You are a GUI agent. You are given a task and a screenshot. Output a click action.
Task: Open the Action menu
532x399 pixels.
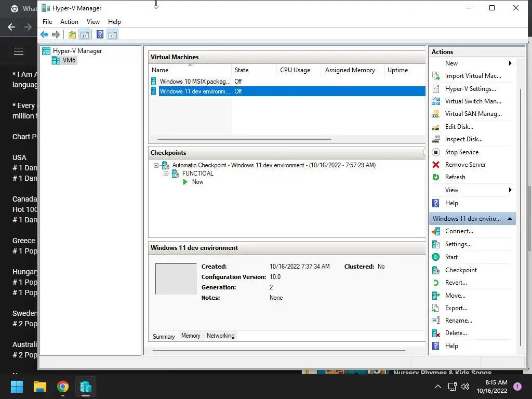[x=69, y=22]
